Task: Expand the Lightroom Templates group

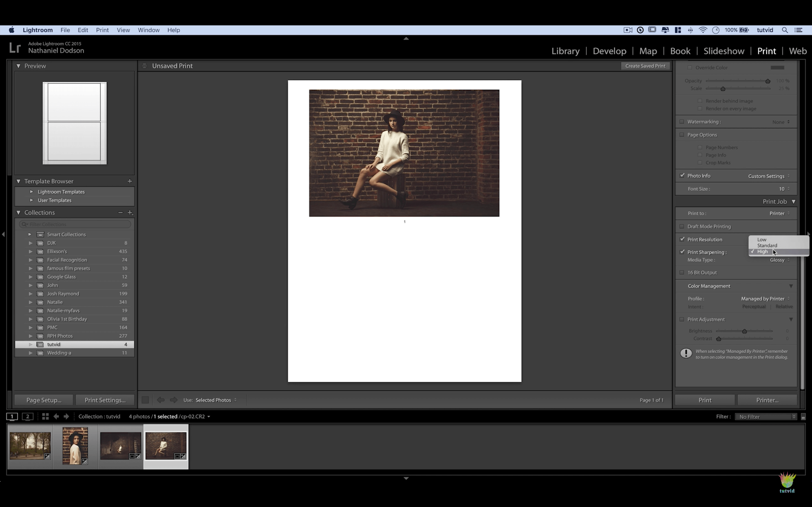Action: 32,192
